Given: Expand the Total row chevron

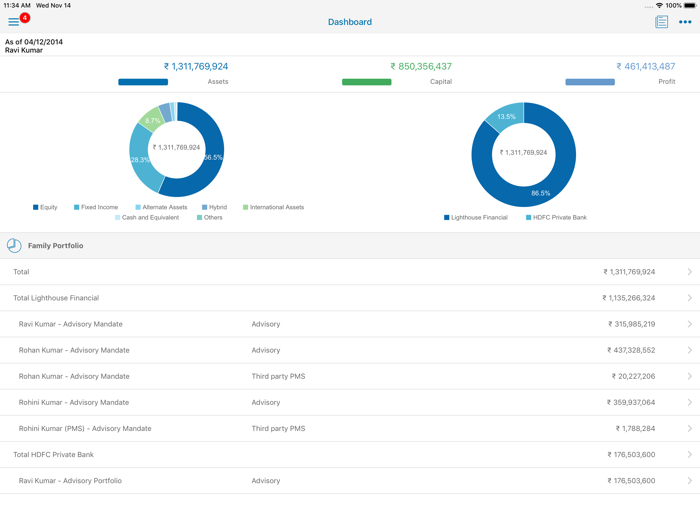Looking at the screenshot, I should [689, 272].
